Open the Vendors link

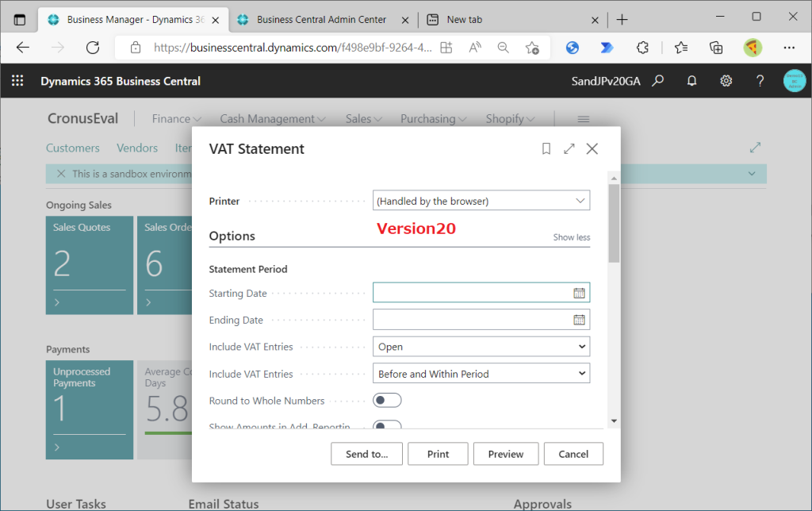point(137,148)
